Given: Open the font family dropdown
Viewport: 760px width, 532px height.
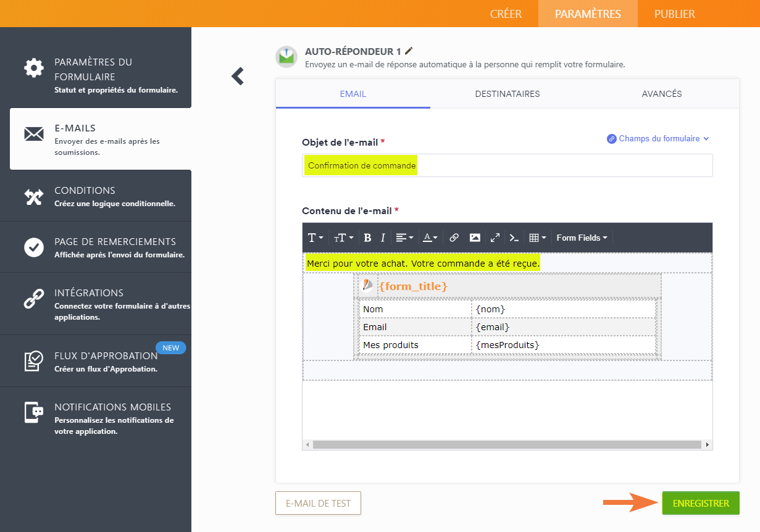Looking at the screenshot, I should pos(315,238).
